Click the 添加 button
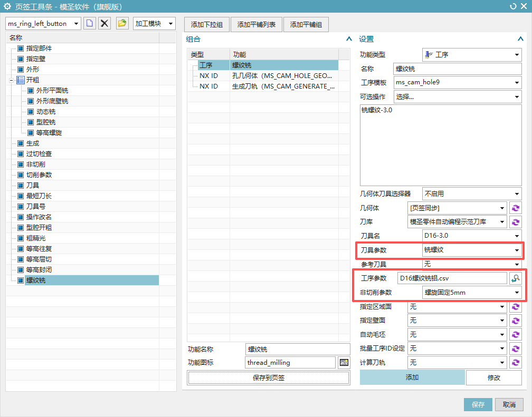 point(412,377)
